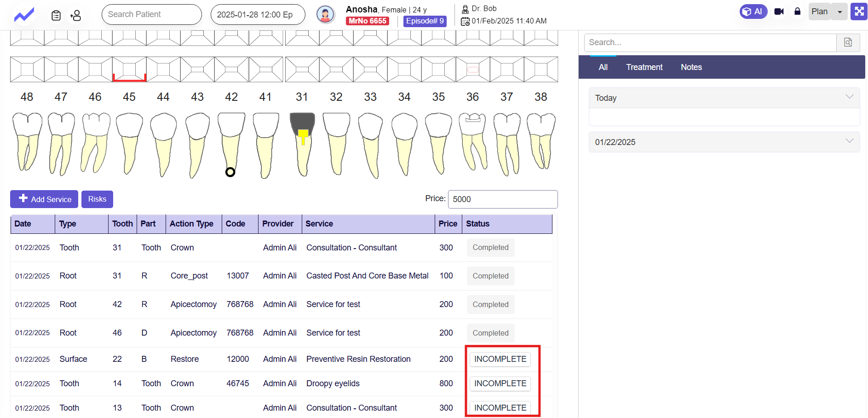Image resolution: width=868 pixels, height=418 pixels.
Task: Expand the Today section
Action: [724, 98]
